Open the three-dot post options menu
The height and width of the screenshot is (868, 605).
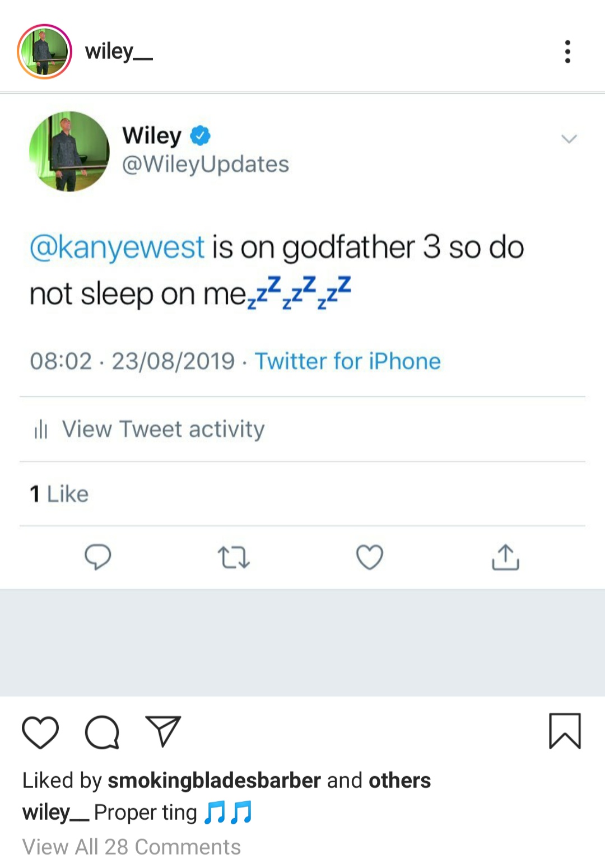[567, 52]
